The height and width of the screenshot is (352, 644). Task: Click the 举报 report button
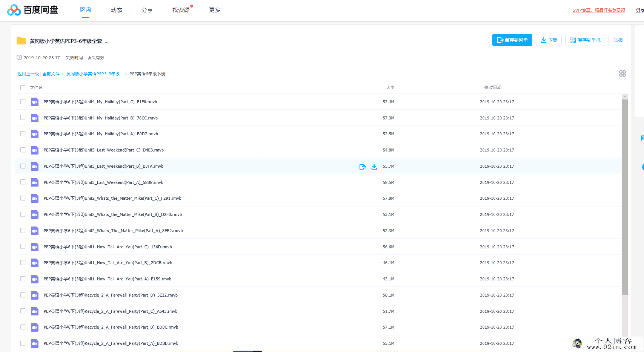[x=618, y=40]
